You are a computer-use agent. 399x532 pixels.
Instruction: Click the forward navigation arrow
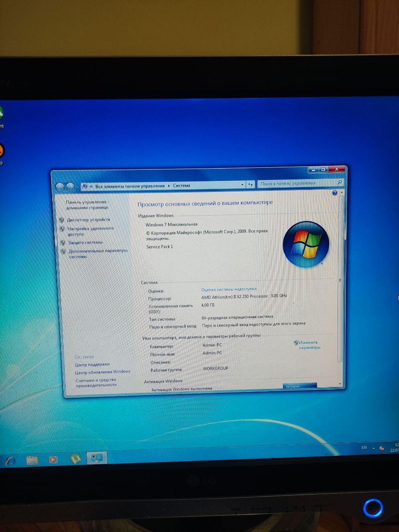point(70,187)
